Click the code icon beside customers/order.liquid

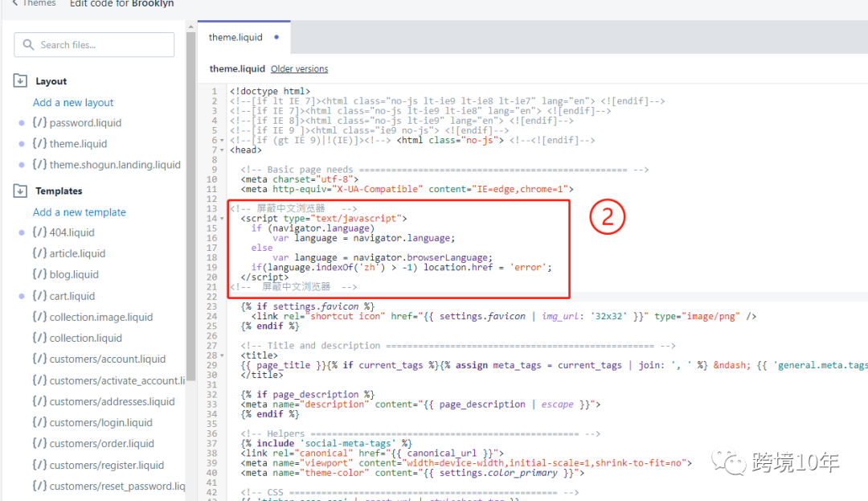coord(39,443)
